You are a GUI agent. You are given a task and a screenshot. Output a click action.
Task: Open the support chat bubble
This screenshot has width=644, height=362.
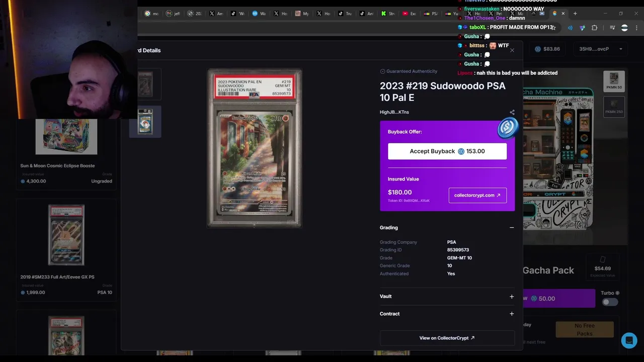click(629, 340)
